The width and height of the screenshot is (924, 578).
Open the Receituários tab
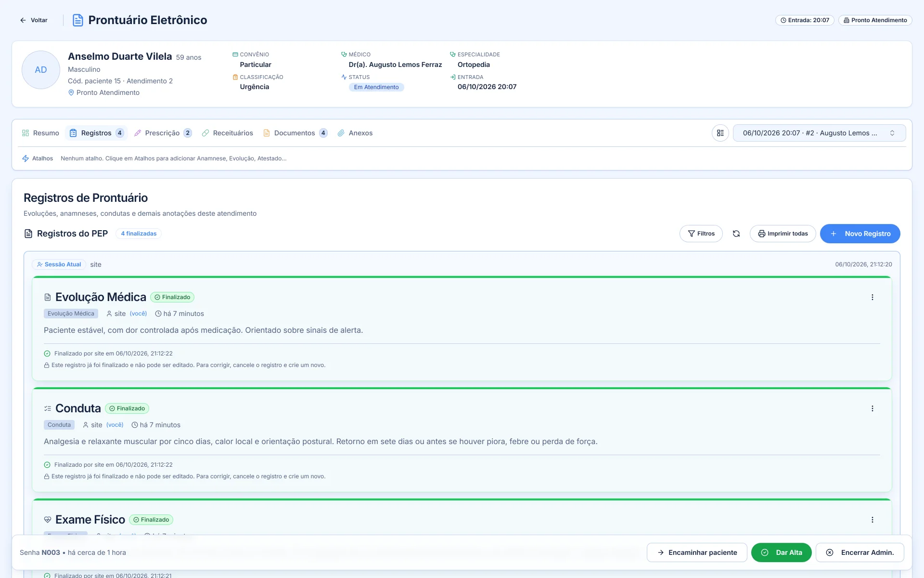click(228, 133)
